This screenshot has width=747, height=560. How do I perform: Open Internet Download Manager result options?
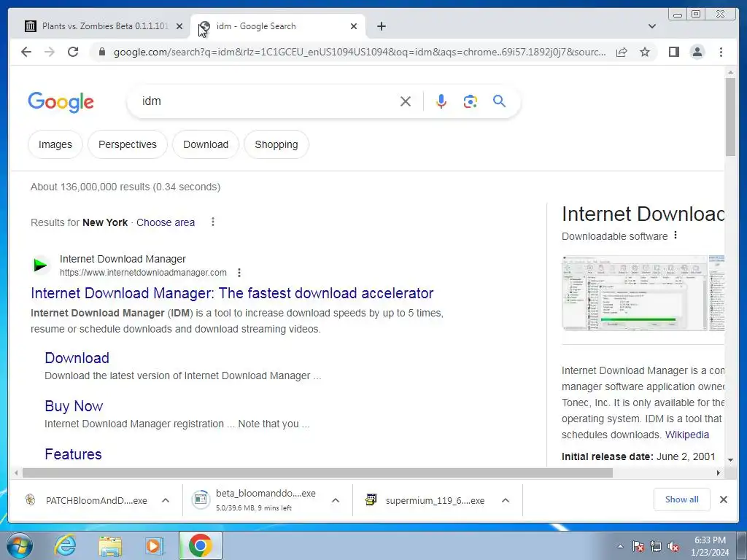pyautogui.click(x=239, y=273)
